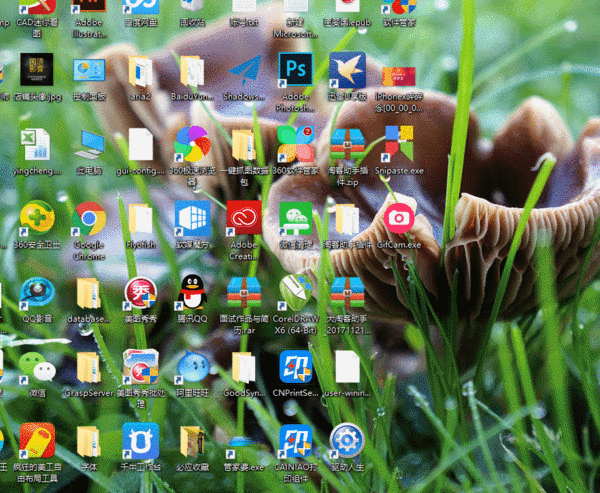Open the 字体 fonts folder

89,441
